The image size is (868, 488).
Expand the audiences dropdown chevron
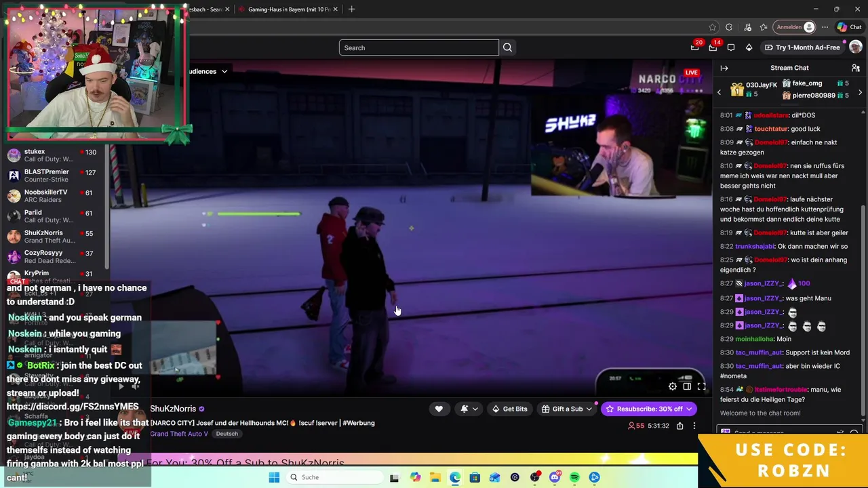click(x=224, y=71)
